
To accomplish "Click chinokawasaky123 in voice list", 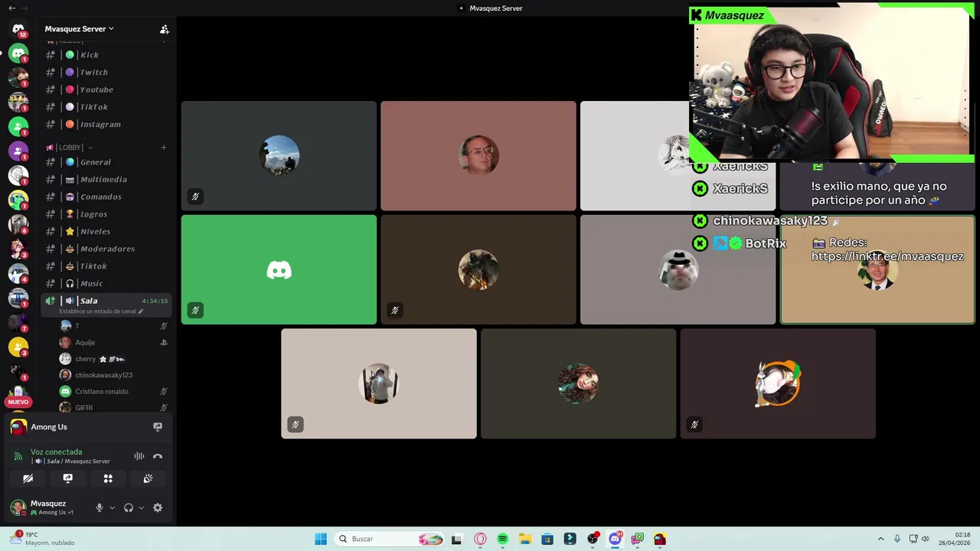I will (113, 375).
